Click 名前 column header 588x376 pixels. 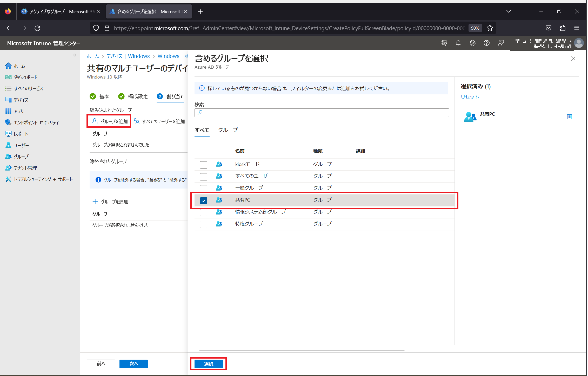pyautogui.click(x=240, y=151)
